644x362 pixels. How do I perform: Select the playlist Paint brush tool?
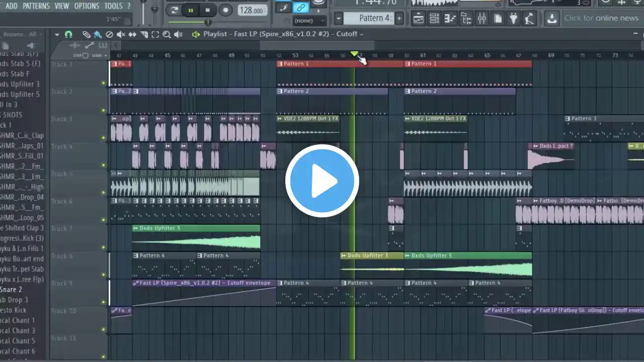(98, 34)
